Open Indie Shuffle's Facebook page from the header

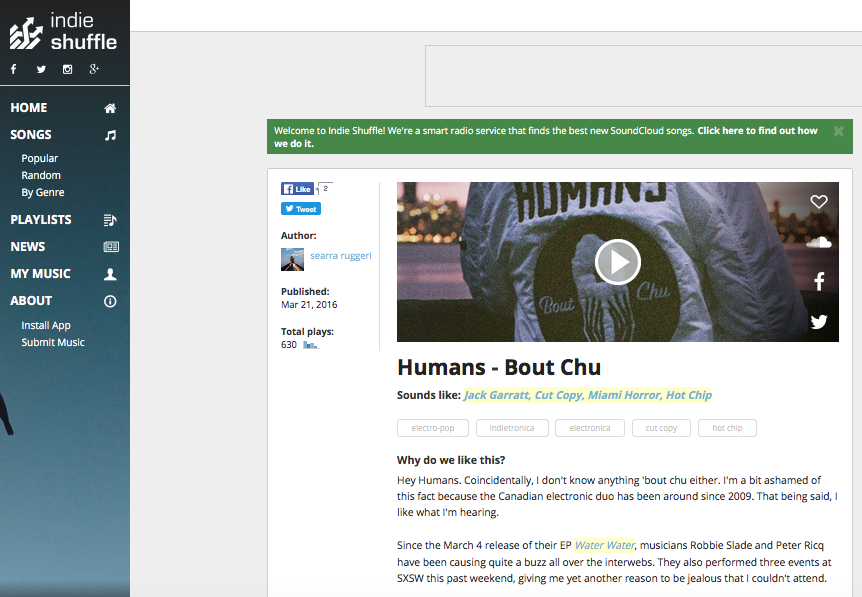click(x=13, y=68)
